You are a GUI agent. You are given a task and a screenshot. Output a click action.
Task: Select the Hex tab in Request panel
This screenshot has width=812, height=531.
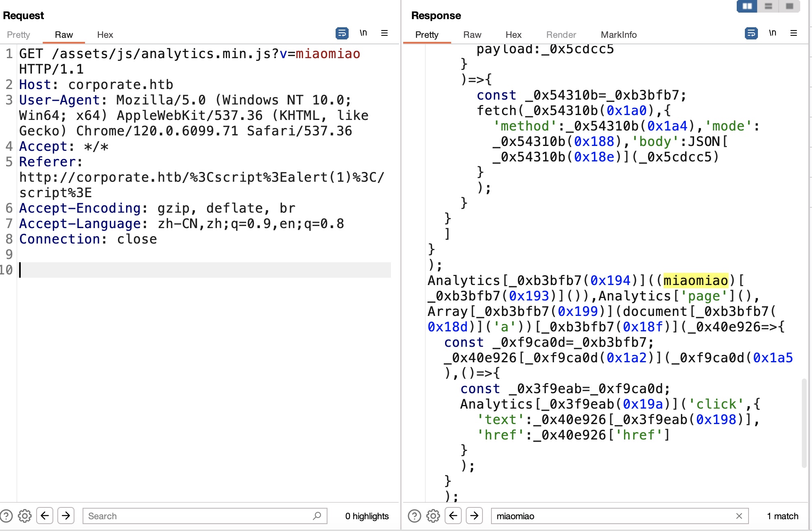pos(105,35)
